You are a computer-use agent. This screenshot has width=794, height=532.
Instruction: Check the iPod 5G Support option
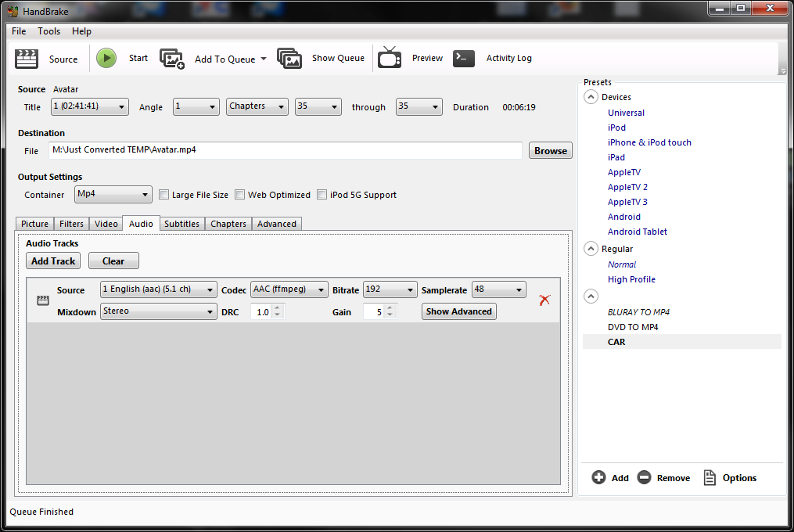point(322,195)
